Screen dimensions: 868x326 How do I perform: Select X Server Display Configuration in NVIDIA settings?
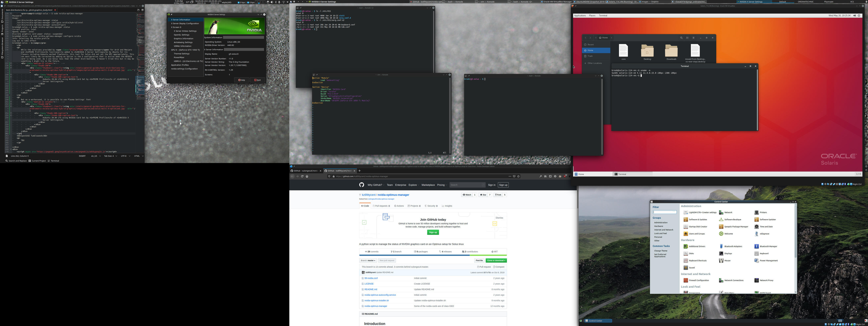coord(185,24)
